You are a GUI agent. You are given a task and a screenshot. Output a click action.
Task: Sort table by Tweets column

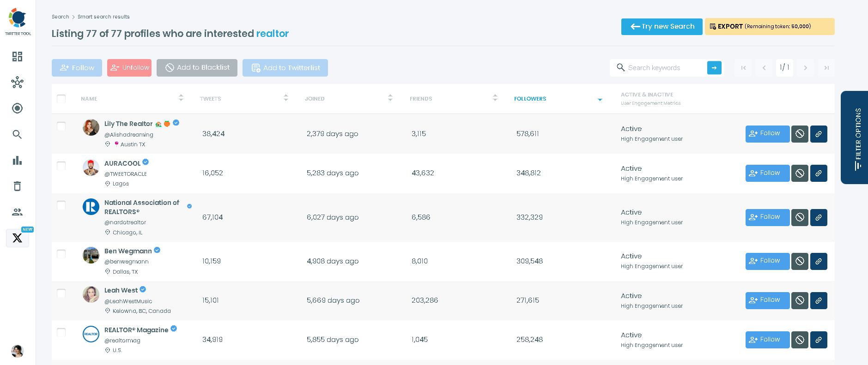285,98
